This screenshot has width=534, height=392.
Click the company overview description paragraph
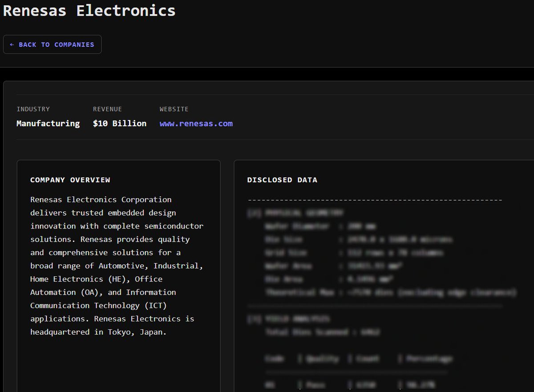117,266
